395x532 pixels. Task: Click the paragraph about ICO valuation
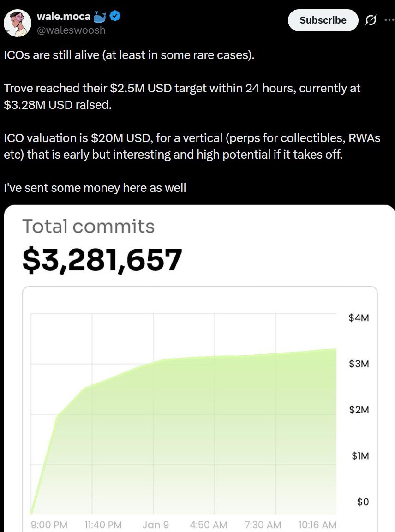pyautogui.click(x=192, y=146)
